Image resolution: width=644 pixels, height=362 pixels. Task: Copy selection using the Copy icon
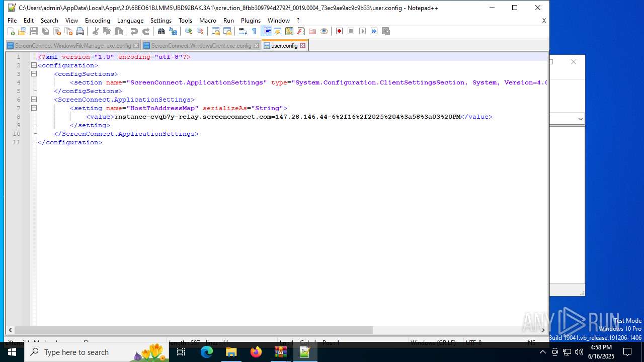point(107,31)
